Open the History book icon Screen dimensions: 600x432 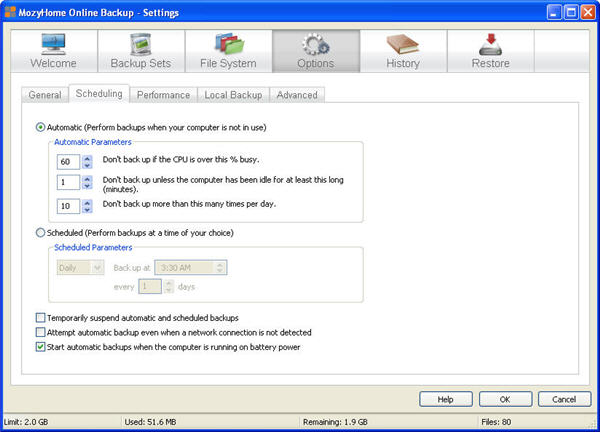click(x=403, y=44)
